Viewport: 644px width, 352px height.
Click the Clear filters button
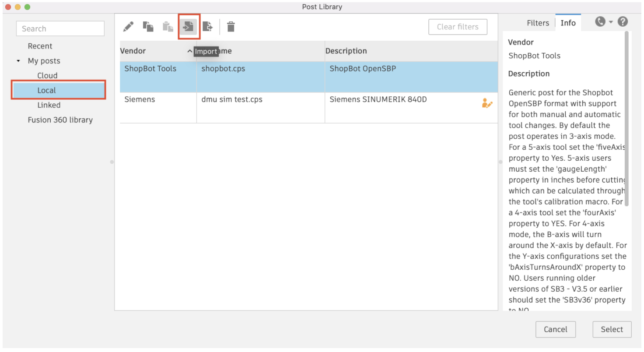[x=458, y=27]
